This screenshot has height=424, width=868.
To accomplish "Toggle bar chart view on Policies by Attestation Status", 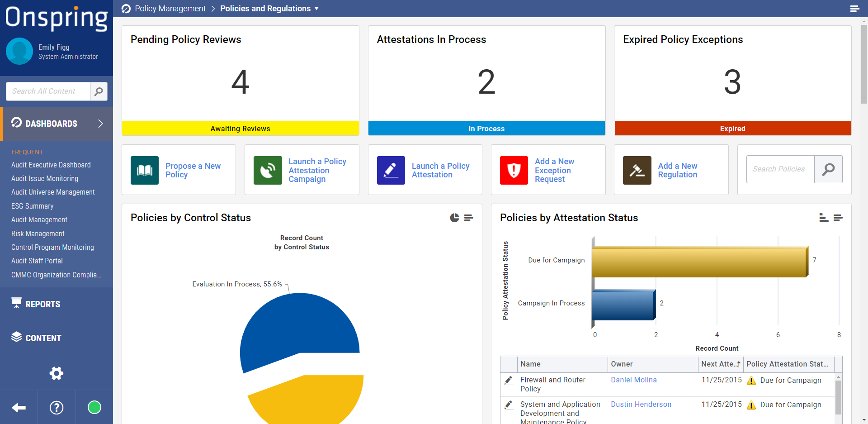I will tap(824, 218).
